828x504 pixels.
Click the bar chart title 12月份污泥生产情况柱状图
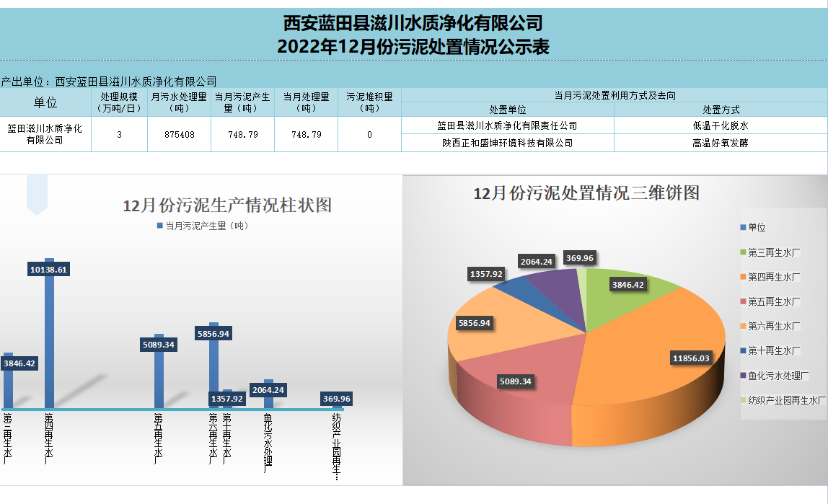(227, 205)
